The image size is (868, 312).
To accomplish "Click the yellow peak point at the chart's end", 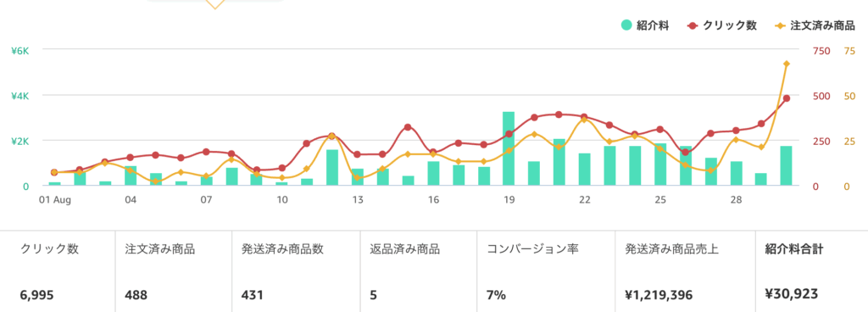I will click(786, 64).
